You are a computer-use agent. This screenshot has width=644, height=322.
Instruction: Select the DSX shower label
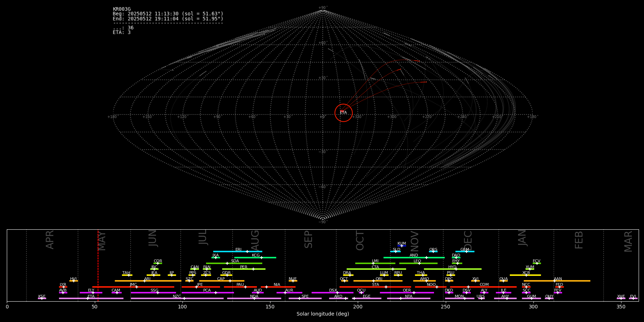click(333, 291)
